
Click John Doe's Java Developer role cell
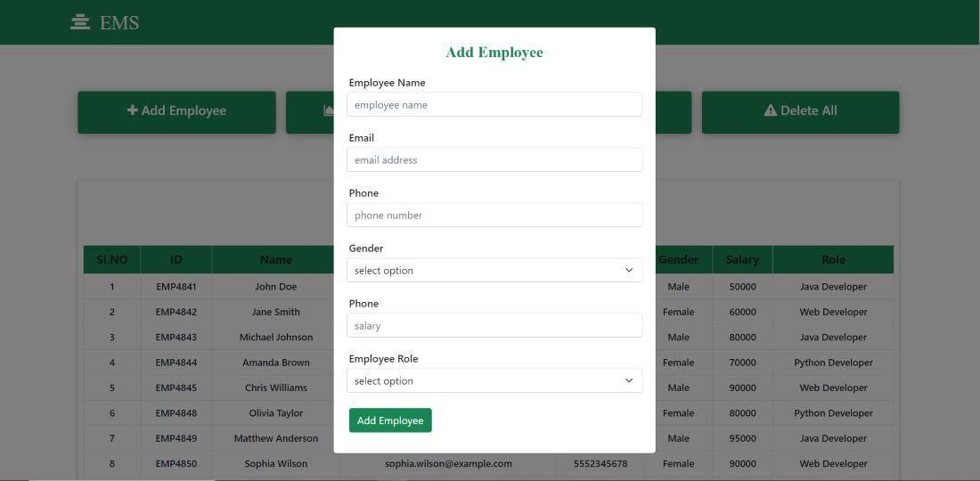click(833, 287)
